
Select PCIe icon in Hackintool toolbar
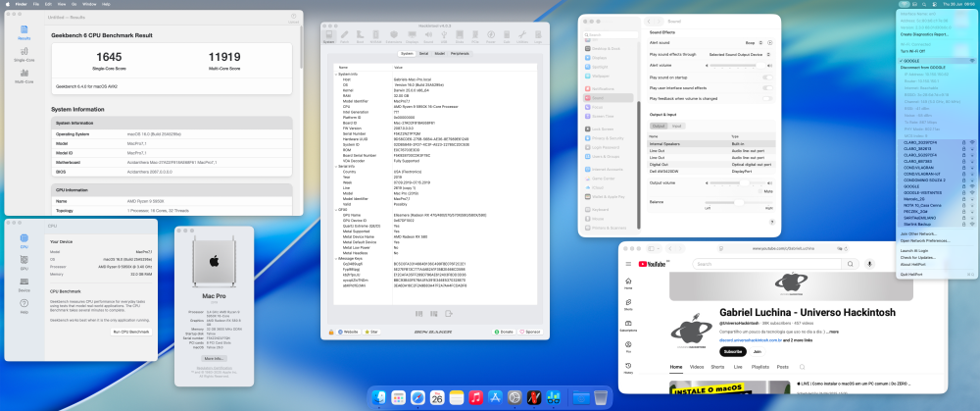pos(475,36)
